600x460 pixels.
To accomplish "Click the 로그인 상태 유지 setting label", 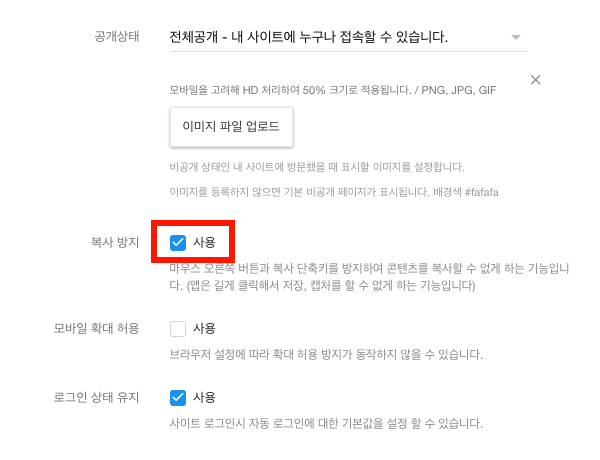I will point(96,398).
